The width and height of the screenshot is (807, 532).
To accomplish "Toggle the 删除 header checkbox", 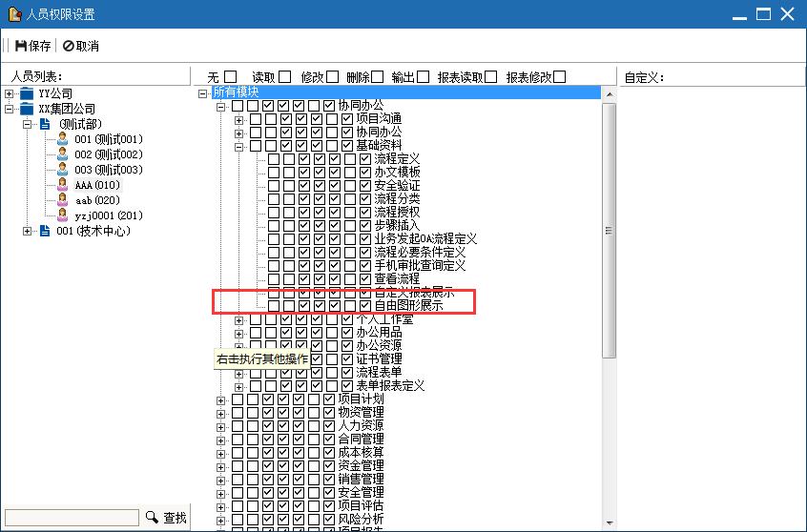I will (378, 76).
